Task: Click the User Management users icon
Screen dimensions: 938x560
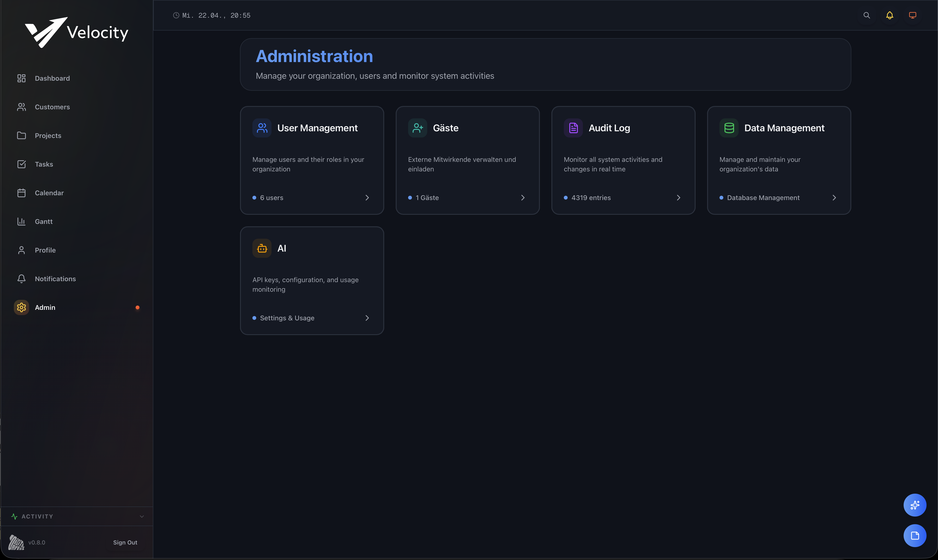Action: tap(262, 128)
